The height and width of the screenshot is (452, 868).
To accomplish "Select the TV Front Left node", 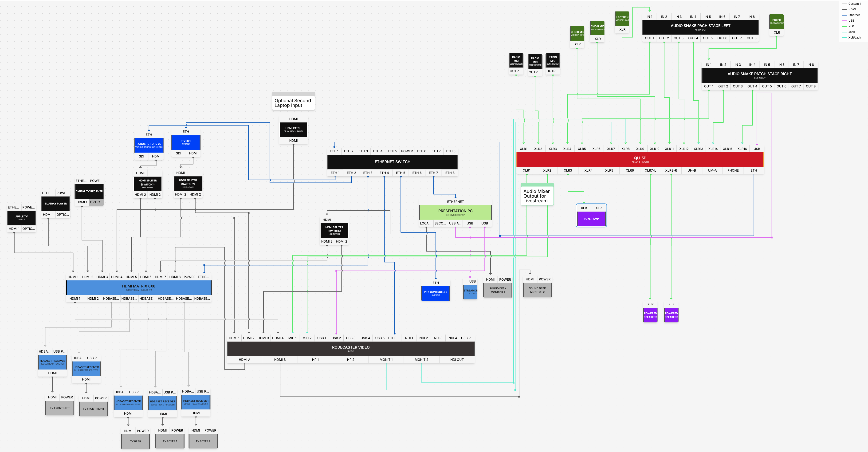I will tap(60, 408).
